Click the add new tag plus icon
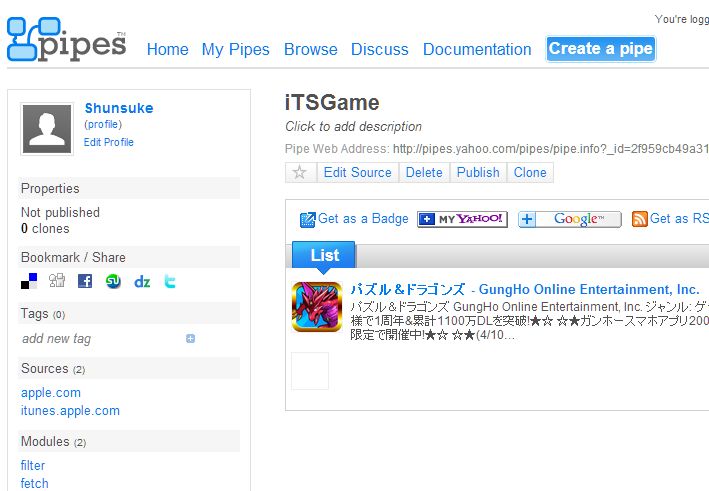 pos(190,339)
